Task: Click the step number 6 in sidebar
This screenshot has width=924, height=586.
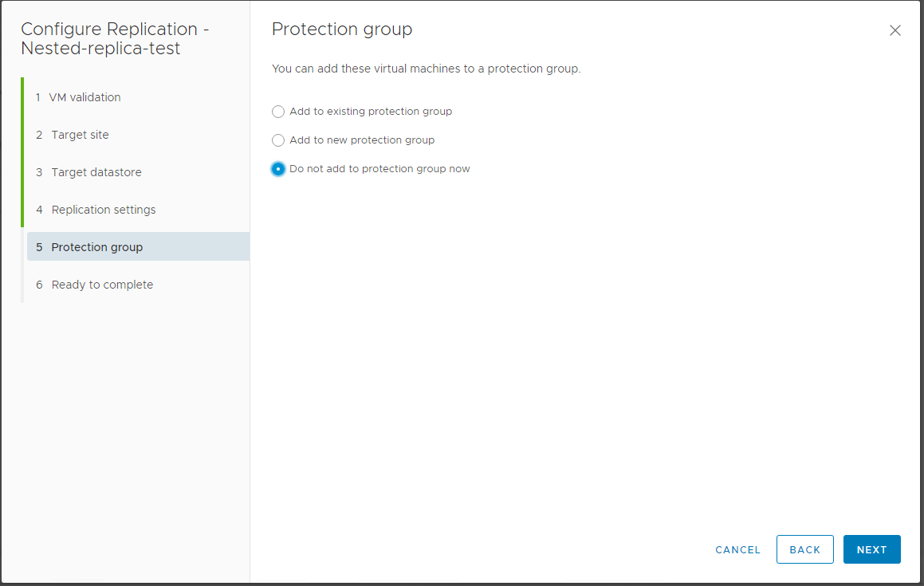Action: (x=39, y=285)
